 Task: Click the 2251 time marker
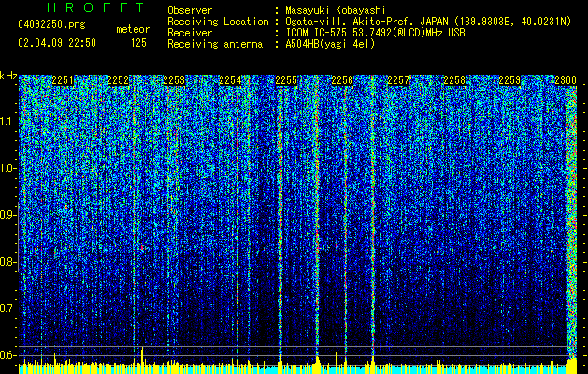point(63,80)
